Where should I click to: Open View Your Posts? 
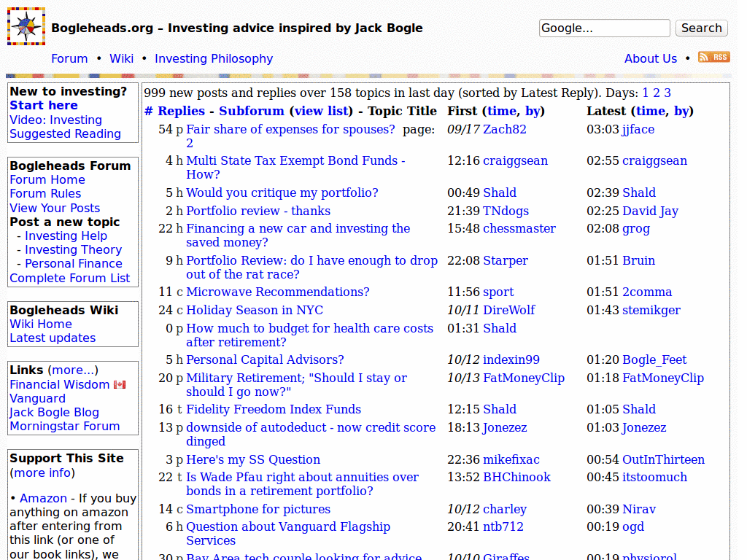point(55,208)
